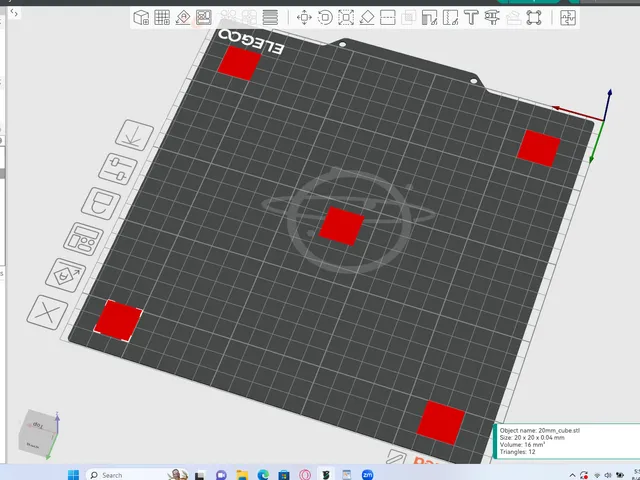Click the greyed-out Mesh boolean icon
The height and width of the screenshot is (480, 640).
[409, 18]
